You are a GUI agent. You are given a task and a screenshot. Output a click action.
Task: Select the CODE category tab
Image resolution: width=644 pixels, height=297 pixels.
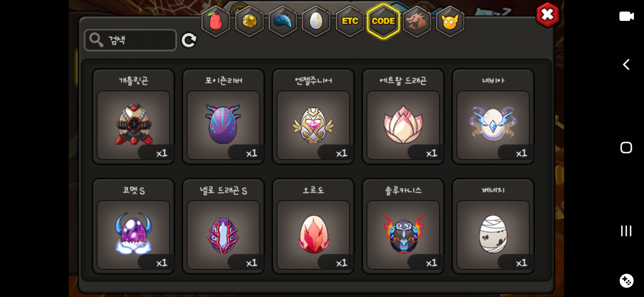tap(383, 21)
